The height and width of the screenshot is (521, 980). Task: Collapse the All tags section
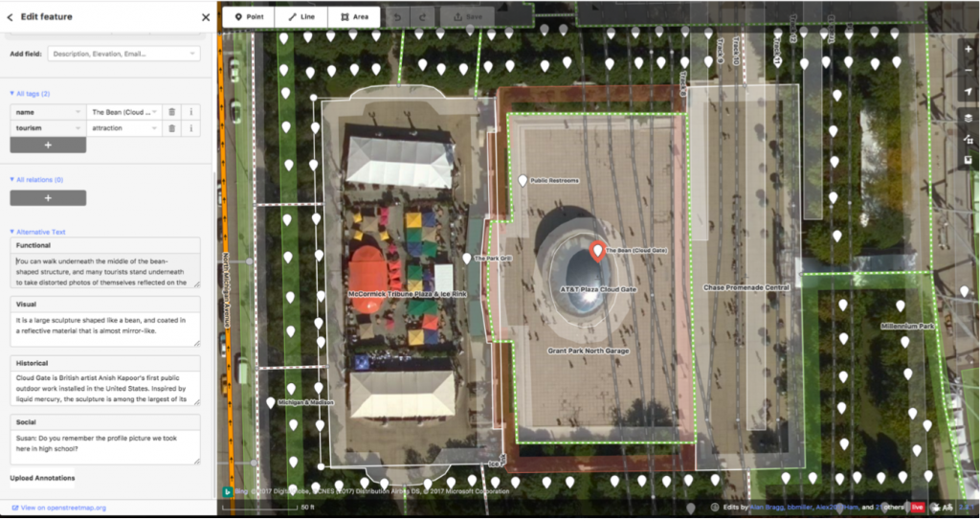(x=30, y=94)
